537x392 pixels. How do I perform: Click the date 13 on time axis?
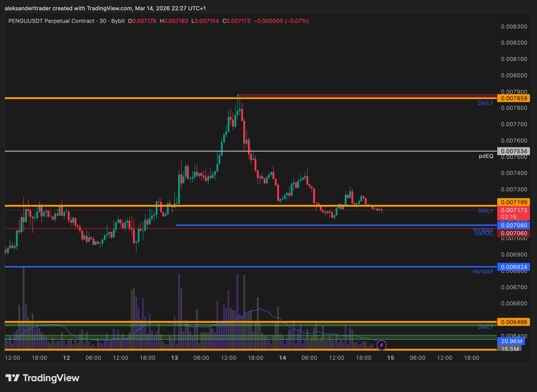coord(174,358)
